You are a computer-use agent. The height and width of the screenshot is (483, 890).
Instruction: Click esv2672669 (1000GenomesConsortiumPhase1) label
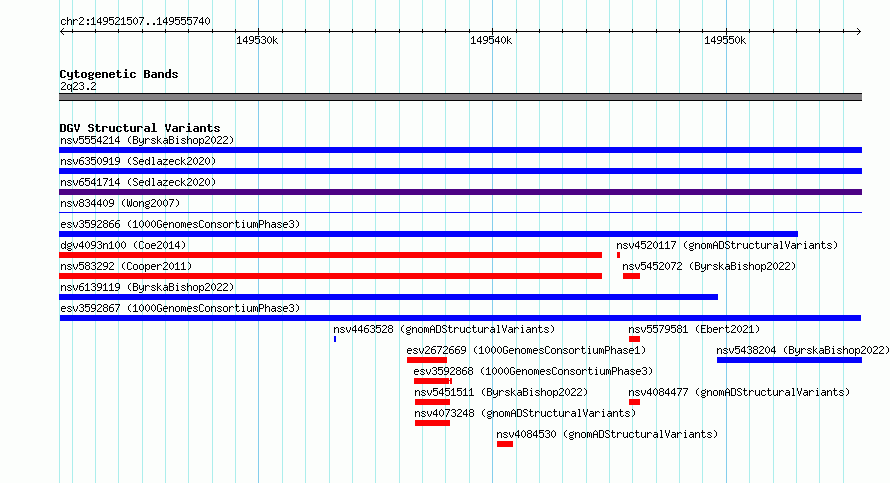click(x=526, y=350)
